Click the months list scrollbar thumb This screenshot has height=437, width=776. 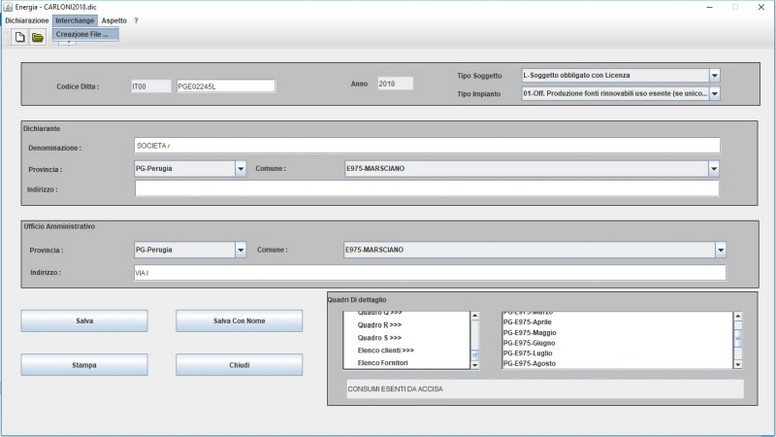click(738, 339)
